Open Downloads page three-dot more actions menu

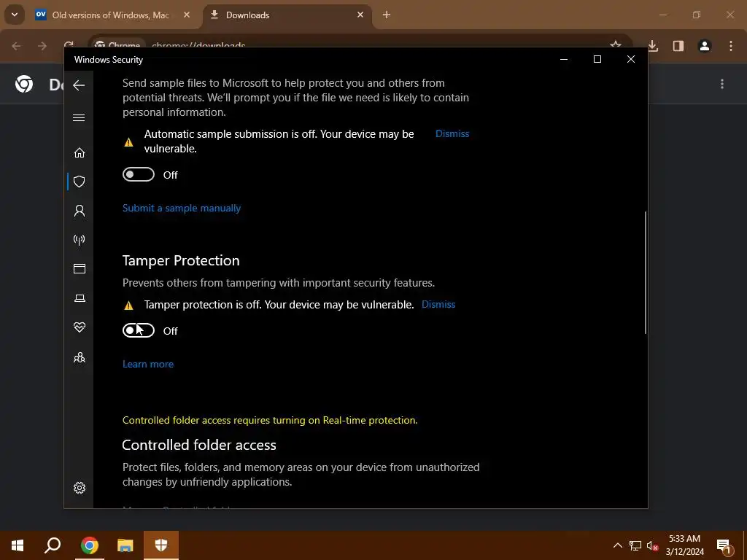[722, 84]
